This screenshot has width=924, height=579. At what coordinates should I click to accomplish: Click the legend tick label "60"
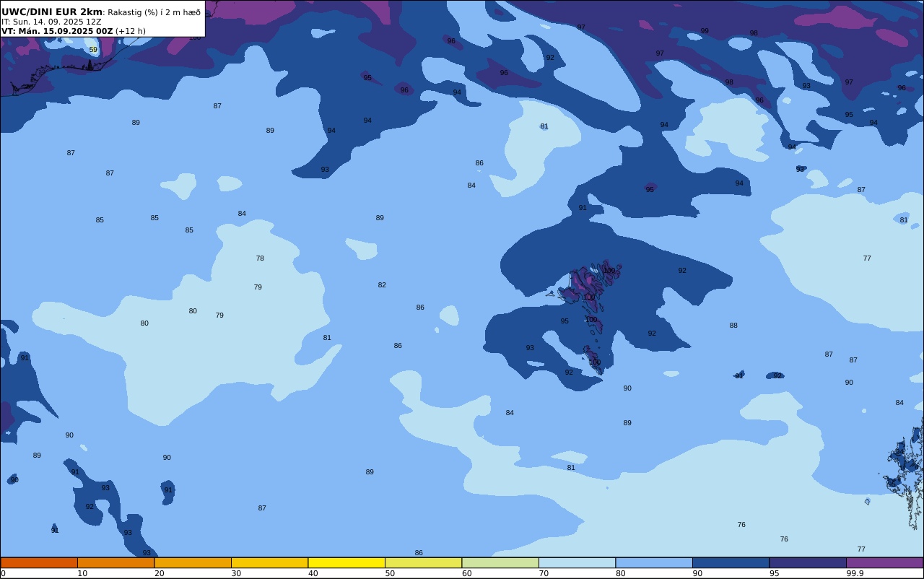coord(466,573)
